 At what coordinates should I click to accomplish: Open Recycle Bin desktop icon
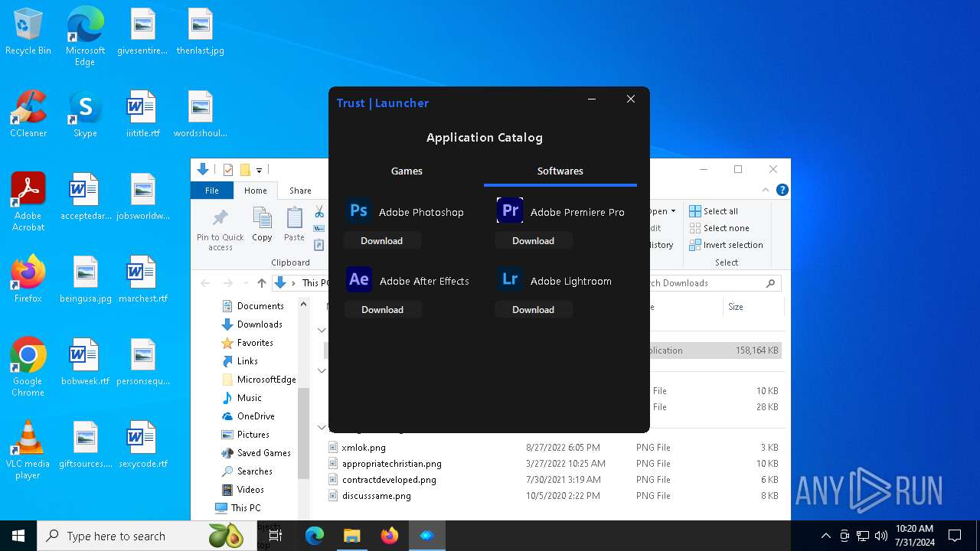point(28,32)
